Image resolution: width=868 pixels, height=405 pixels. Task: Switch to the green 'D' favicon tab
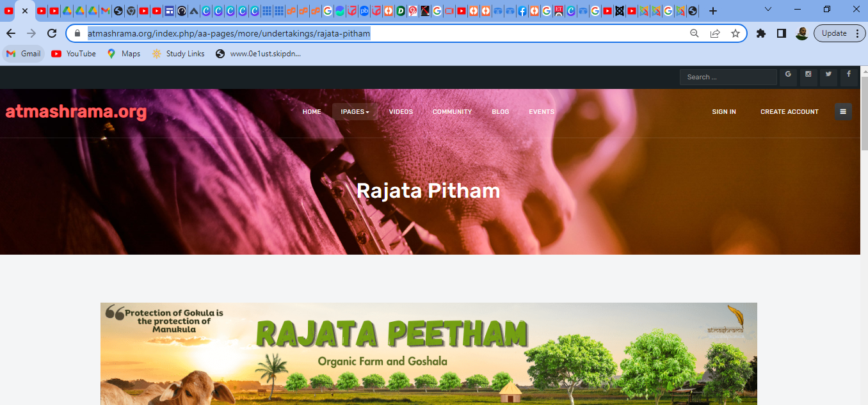pos(400,11)
